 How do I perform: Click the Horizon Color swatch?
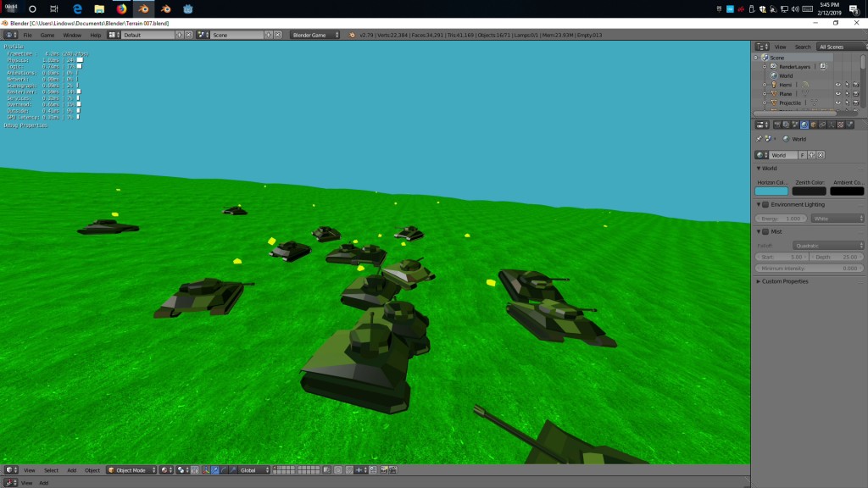(x=771, y=191)
